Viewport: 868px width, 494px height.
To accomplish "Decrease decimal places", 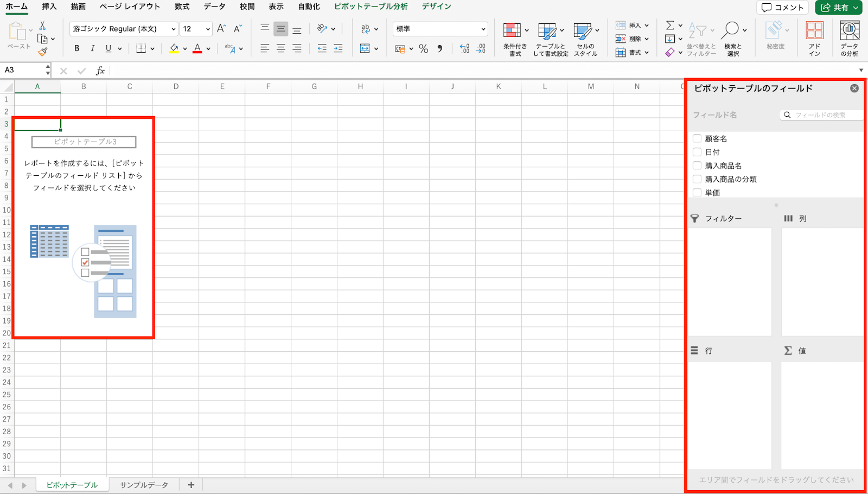I will pos(481,49).
